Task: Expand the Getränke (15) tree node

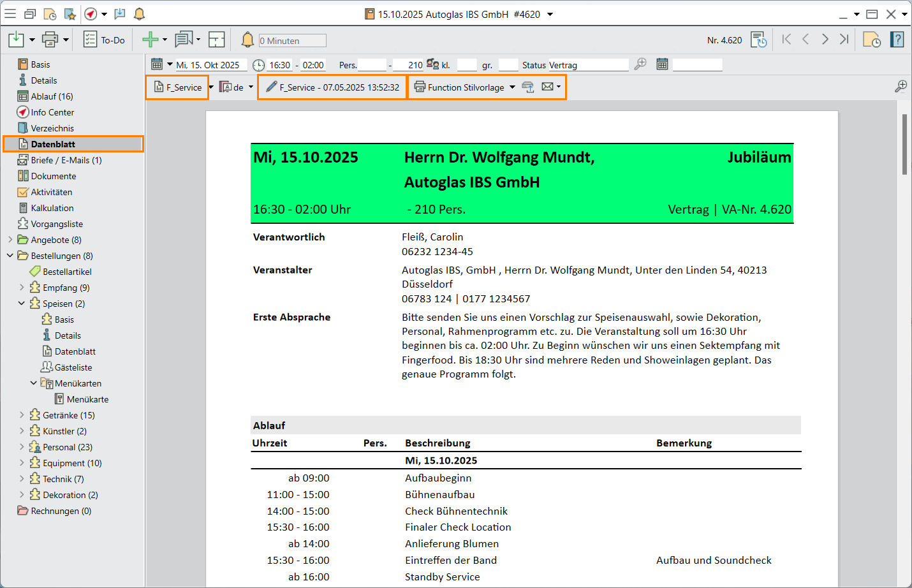Action: (22, 415)
